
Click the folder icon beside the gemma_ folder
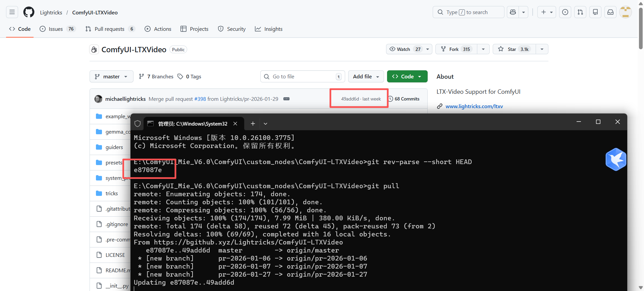click(x=99, y=132)
